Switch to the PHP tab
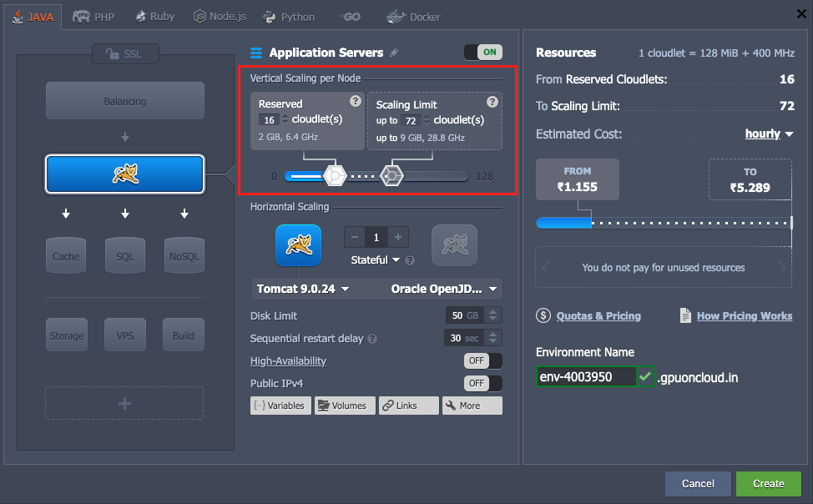Screen dimensions: 813x504 coord(93,17)
